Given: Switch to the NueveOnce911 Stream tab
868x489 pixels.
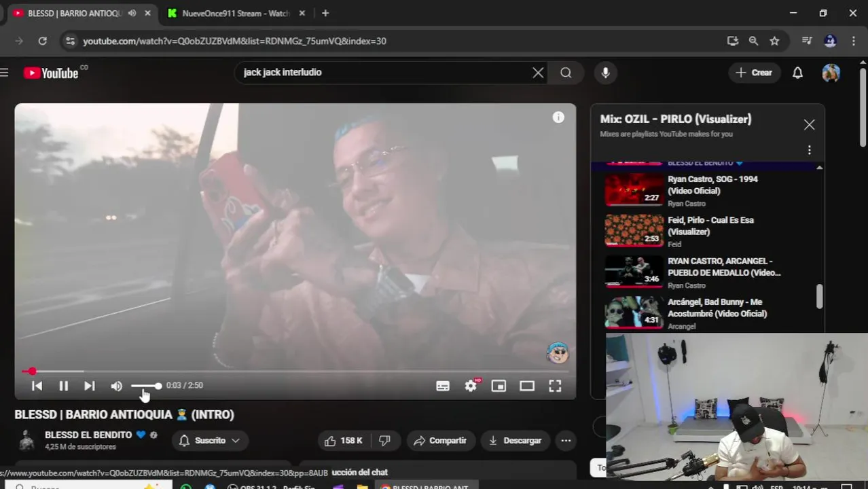Looking at the screenshot, I should (x=236, y=14).
